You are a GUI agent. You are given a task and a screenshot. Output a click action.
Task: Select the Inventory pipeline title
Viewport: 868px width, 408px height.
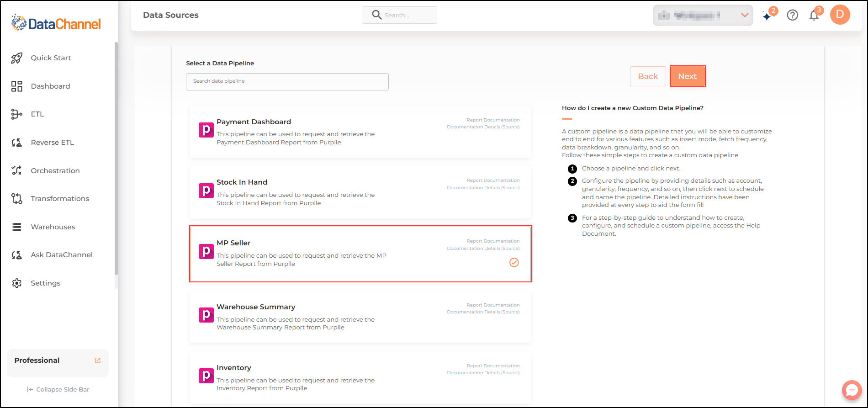tap(234, 368)
